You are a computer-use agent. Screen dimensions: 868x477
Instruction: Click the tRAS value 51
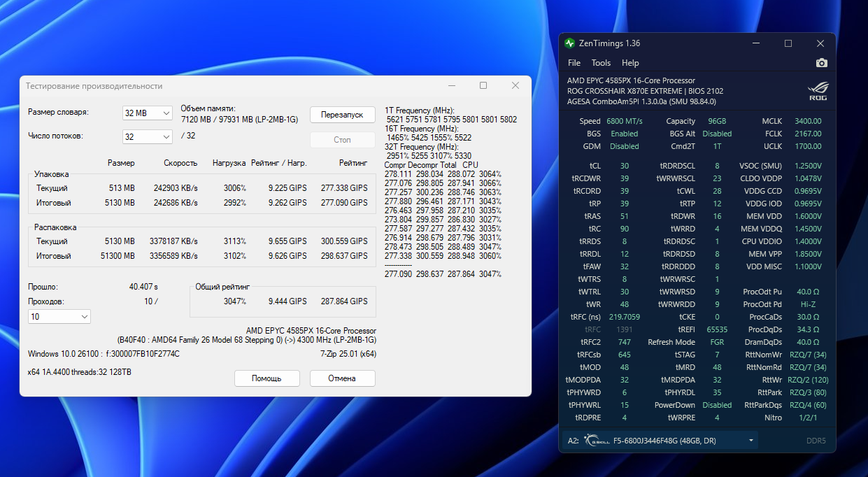pyautogui.click(x=624, y=216)
